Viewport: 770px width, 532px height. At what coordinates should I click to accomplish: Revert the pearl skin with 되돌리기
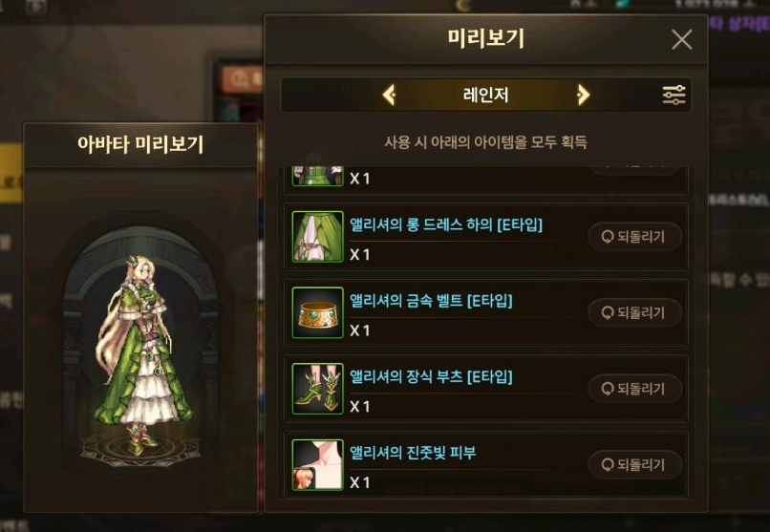[x=634, y=465]
